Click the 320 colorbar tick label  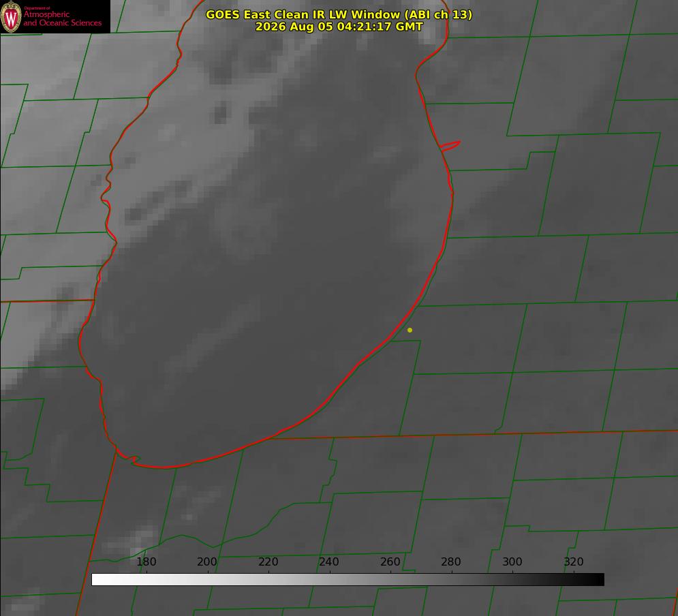click(x=574, y=561)
